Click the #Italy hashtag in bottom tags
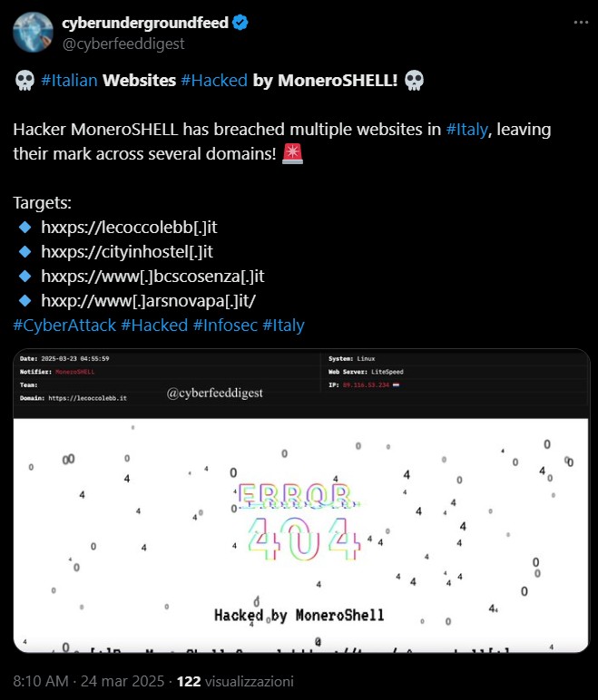The width and height of the screenshot is (598, 700). click(x=283, y=326)
